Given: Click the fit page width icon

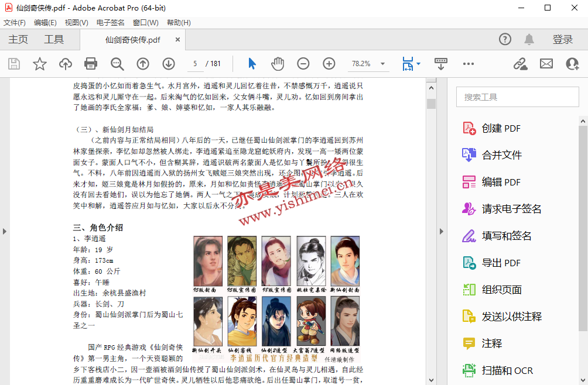Looking at the screenshot, I should 408,64.
